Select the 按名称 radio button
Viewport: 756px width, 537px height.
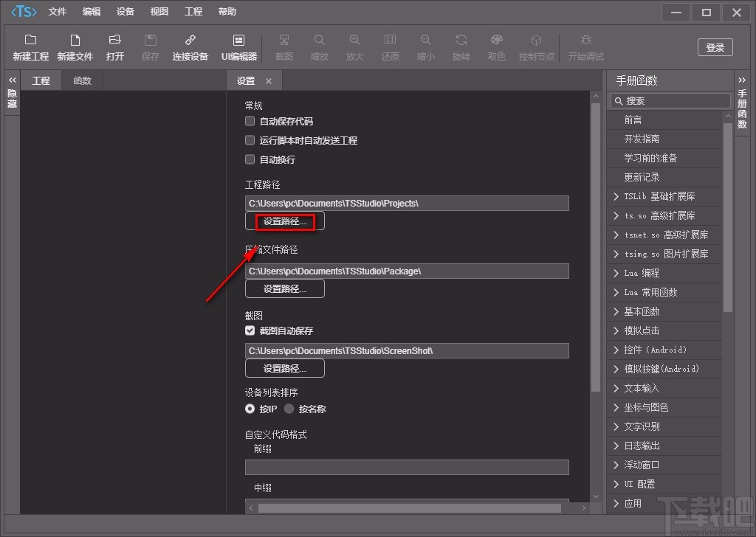click(x=289, y=409)
